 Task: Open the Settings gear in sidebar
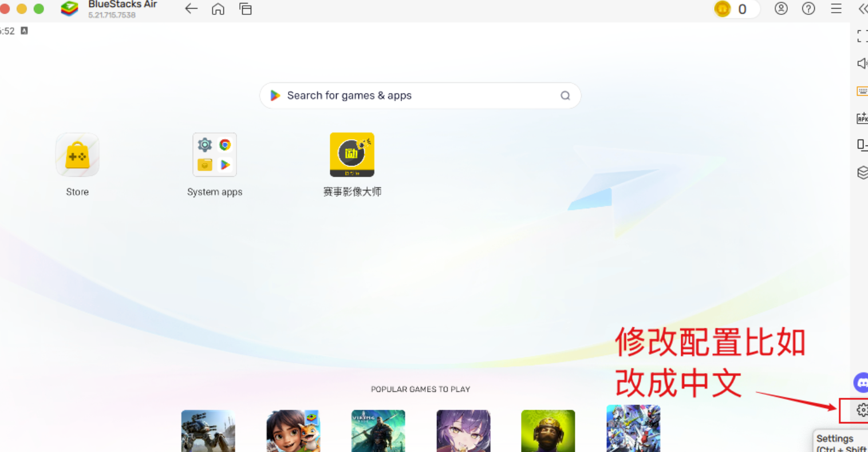862,410
